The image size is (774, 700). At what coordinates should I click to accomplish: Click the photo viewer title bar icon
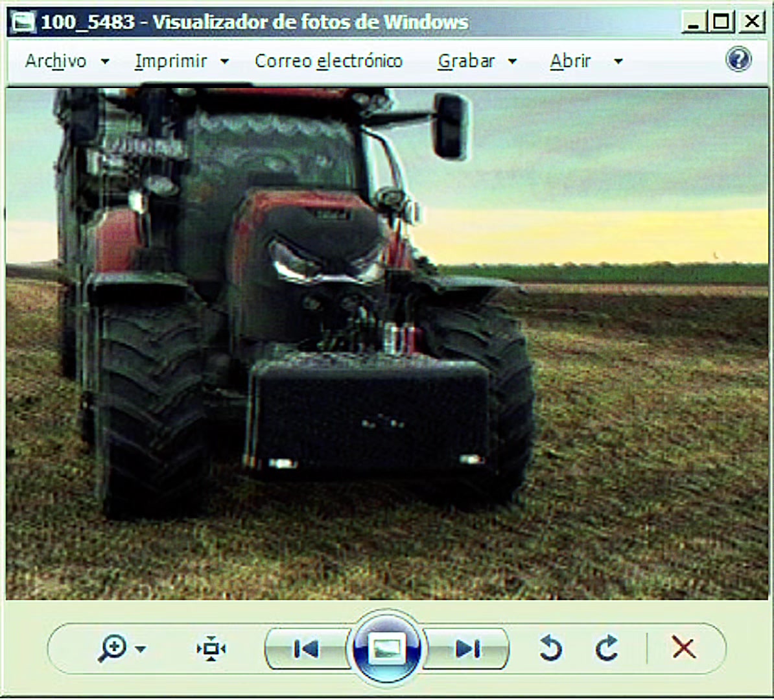(23, 22)
